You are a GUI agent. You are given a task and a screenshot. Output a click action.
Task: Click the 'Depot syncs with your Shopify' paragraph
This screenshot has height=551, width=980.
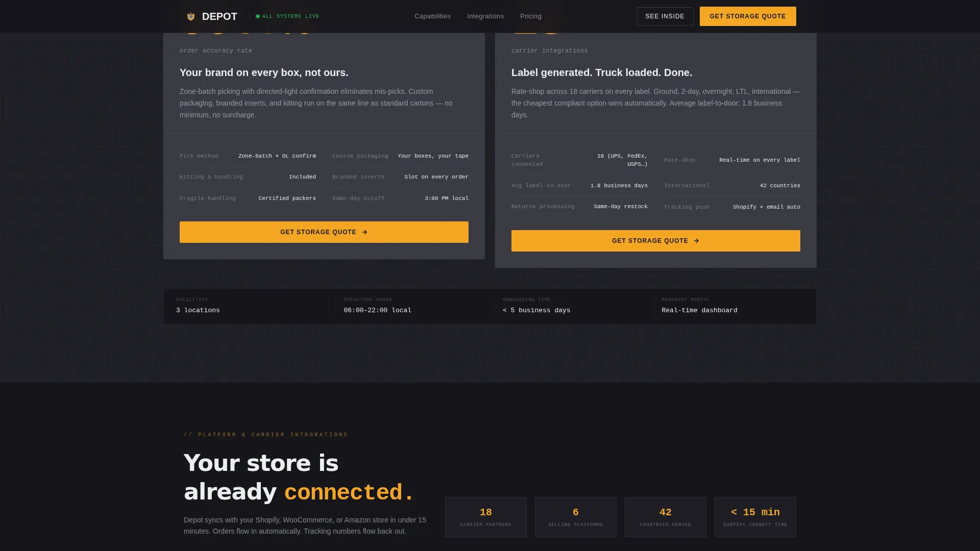(305, 525)
